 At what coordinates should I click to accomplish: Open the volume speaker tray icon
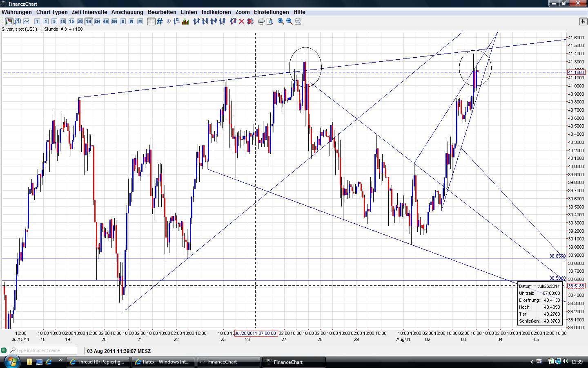click(x=565, y=362)
